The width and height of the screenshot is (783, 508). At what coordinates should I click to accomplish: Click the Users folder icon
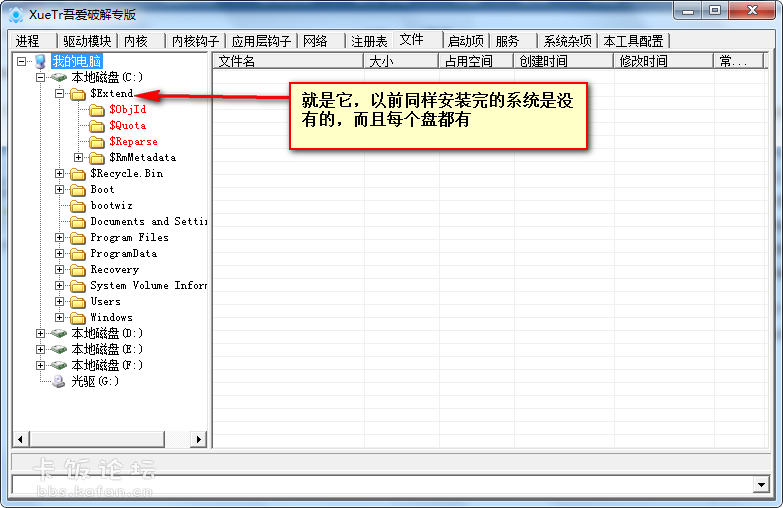point(78,302)
